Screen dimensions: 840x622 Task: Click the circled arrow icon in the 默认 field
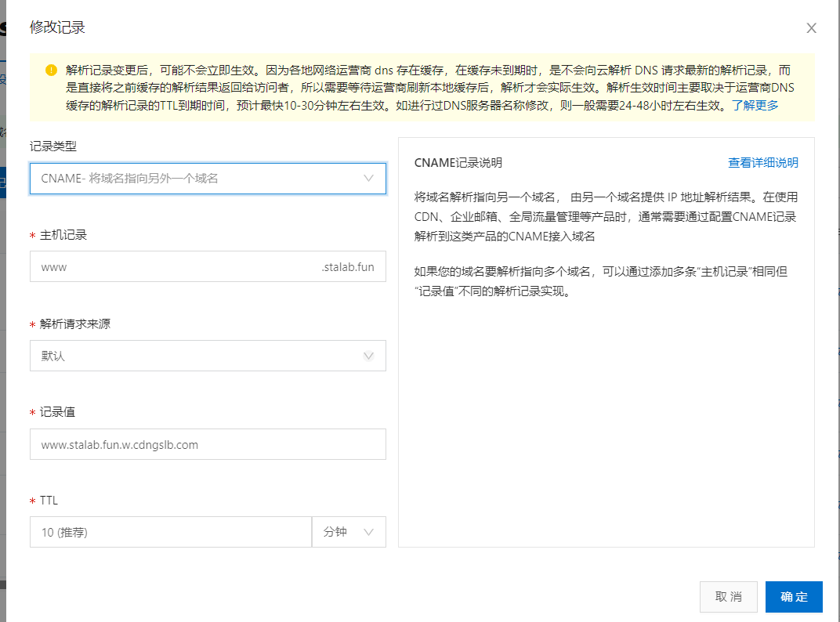point(369,356)
